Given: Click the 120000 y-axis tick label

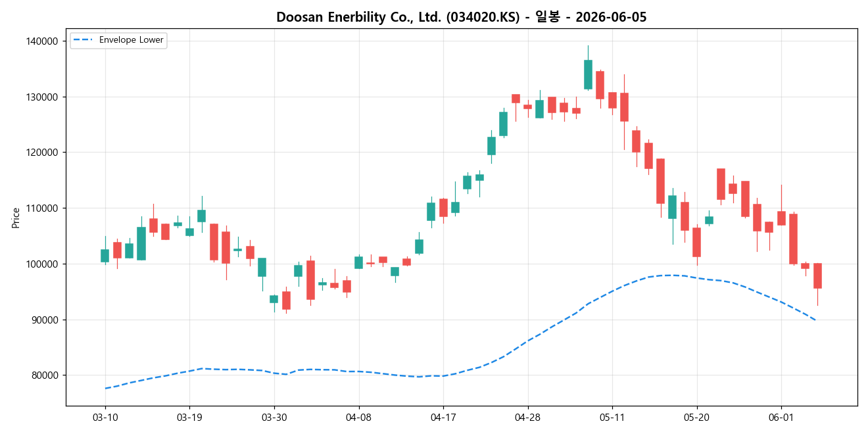Looking at the screenshot, I should point(43,153).
